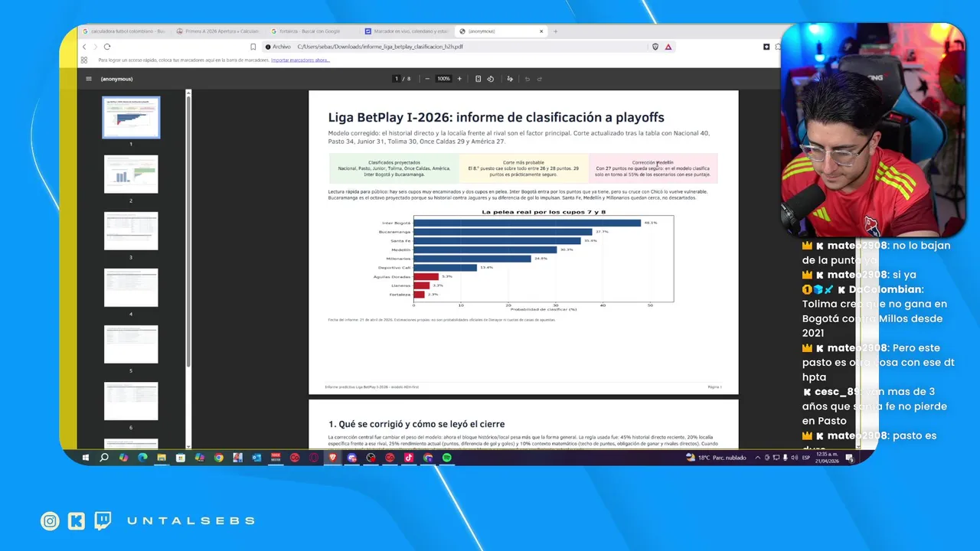Click the Corte más probable yellow box
Image resolution: width=980 pixels, height=551 pixels.
[x=524, y=168]
